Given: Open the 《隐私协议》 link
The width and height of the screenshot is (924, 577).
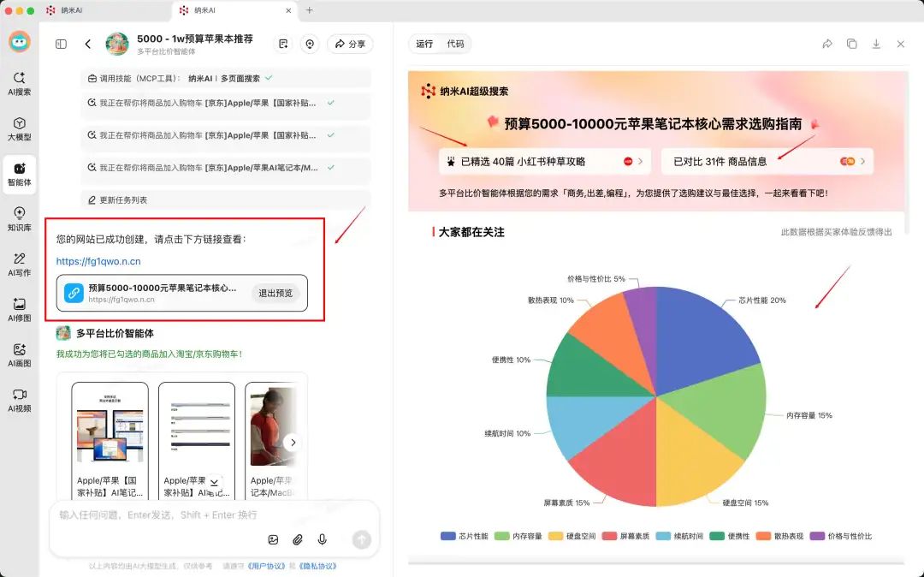Looking at the screenshot, I should click(x=317, y=566).
